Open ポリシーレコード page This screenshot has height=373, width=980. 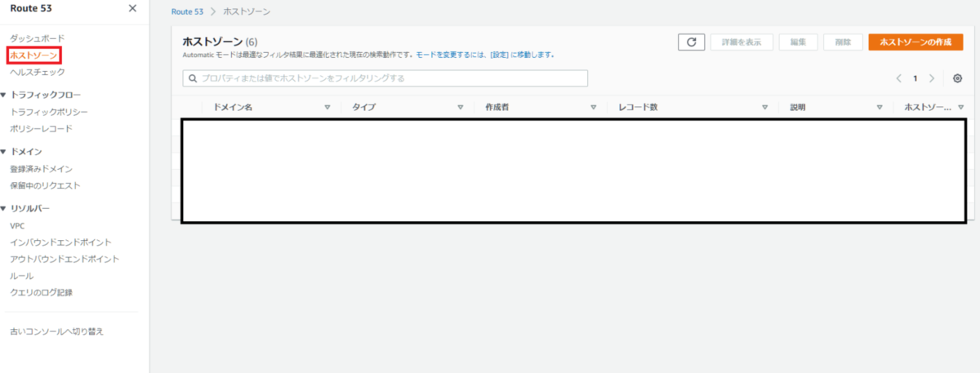(x=41, y=129)
